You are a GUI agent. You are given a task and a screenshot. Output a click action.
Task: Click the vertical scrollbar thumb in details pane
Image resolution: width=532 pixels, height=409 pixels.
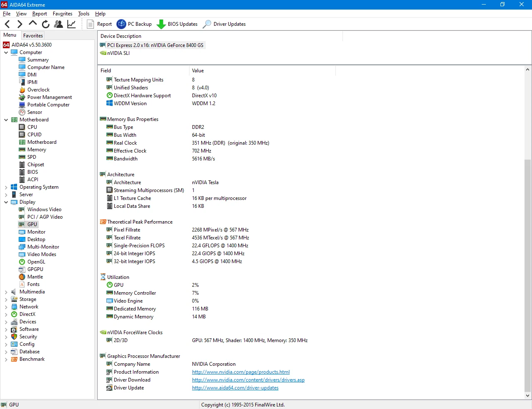point(527,276)
